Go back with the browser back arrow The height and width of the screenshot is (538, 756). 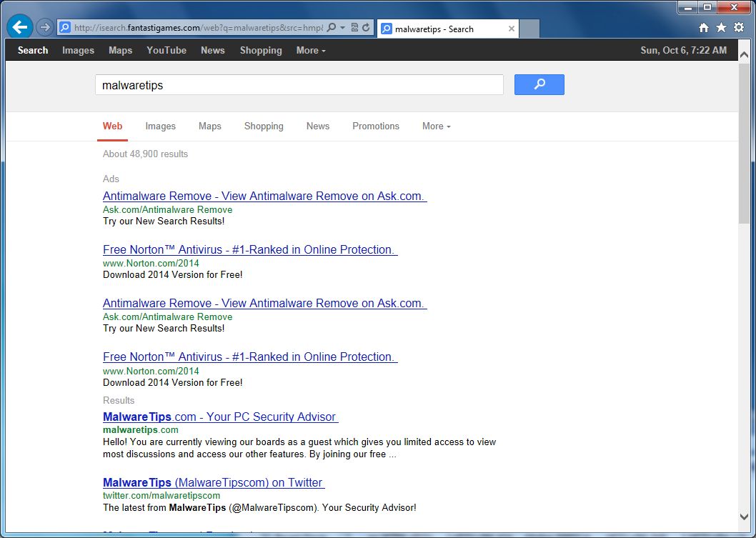point(20,27)
